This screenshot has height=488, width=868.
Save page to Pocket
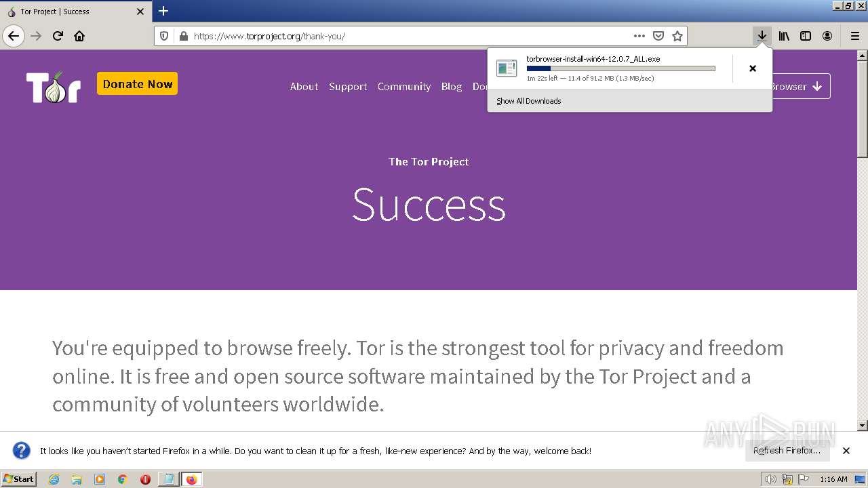click(658, 36)
